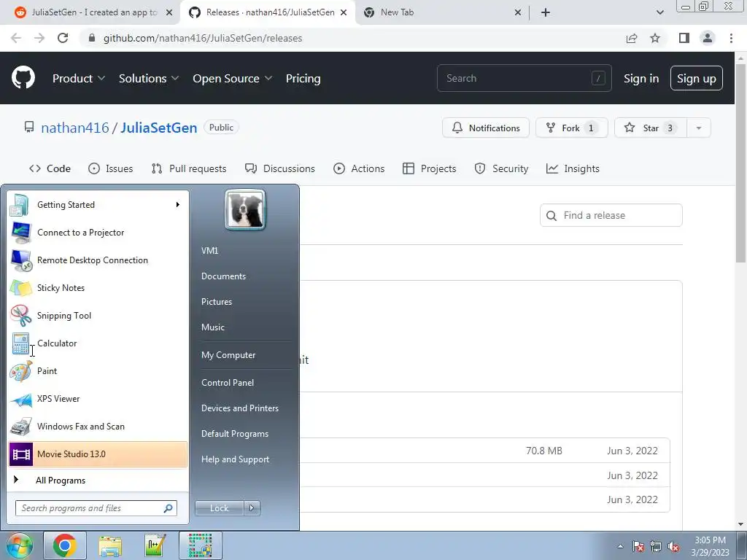The image size is (747, 560).
Task: Toggle the browser side panel icon
Action: coord(684,38)
